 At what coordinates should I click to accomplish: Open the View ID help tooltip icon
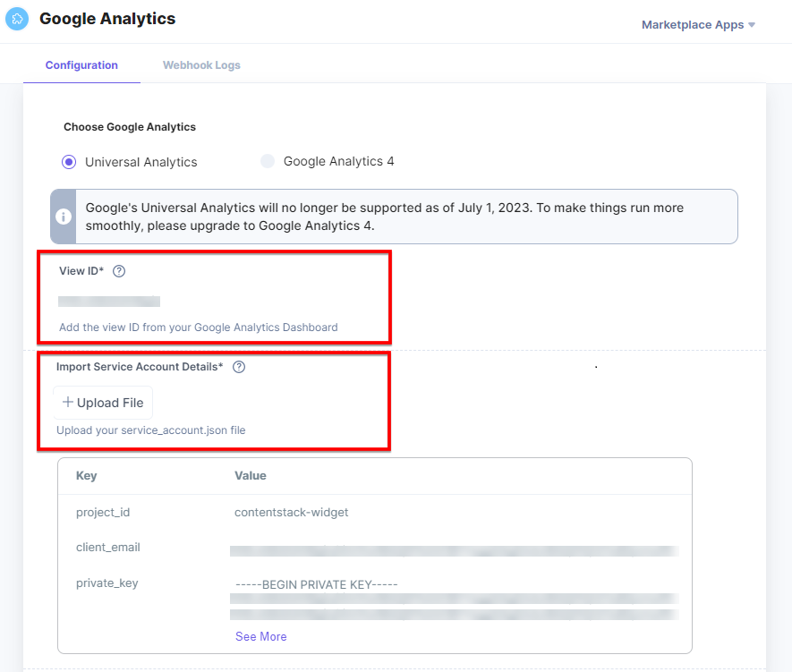pyautogui.click(x=119, y=271)
